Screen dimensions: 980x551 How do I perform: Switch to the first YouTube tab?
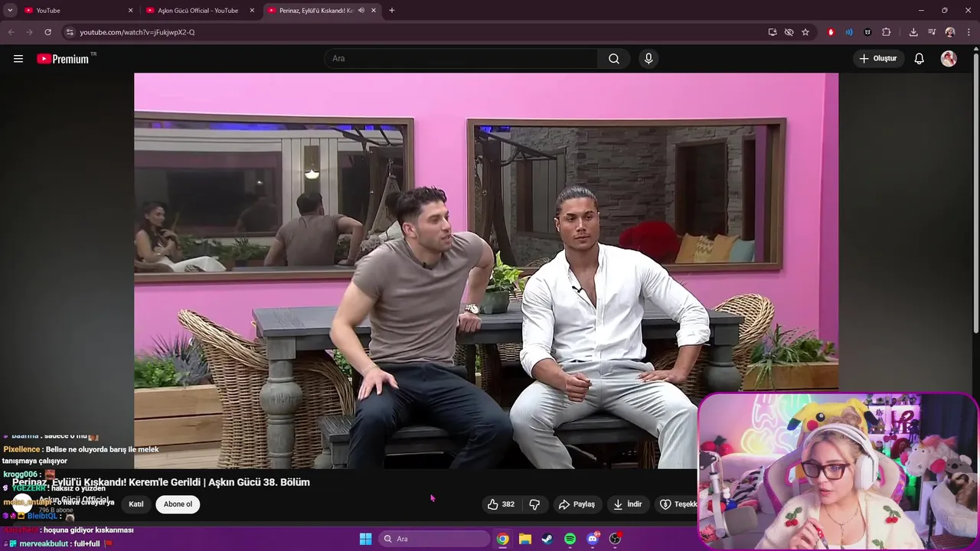pyautogui.click(x=77, y=11)
